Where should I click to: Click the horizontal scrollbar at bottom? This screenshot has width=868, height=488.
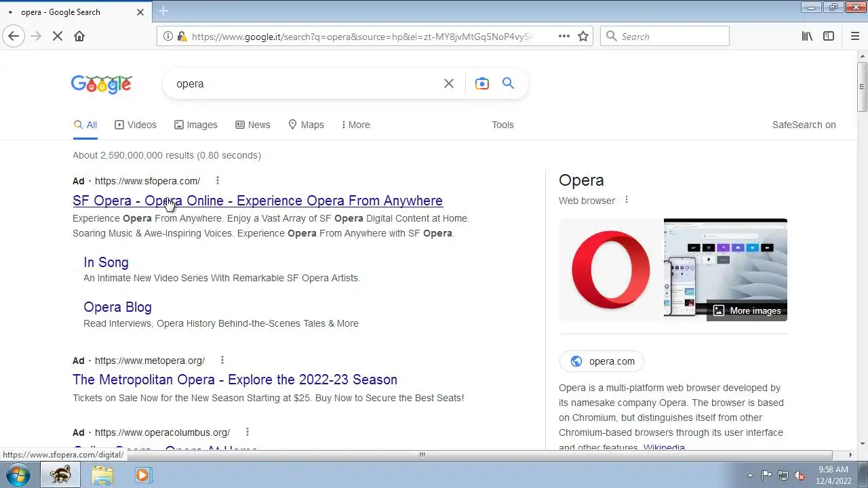coord(422,455)
